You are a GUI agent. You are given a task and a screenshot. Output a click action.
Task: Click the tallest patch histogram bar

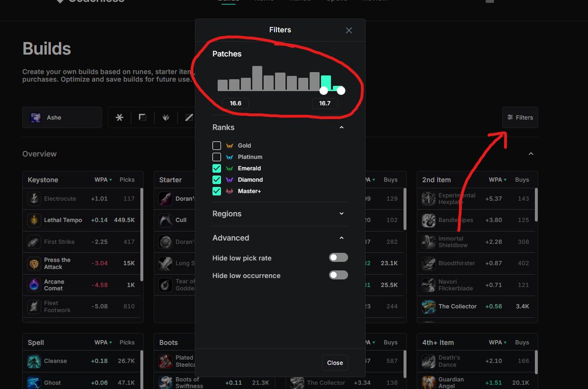[257, 78]
